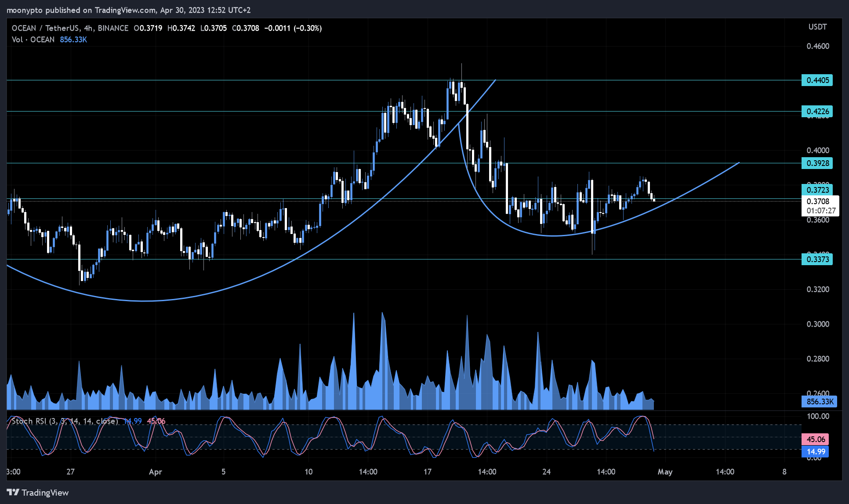849x504 pixels.
Task: Click the 0.3723 price level label
Action: tap(817, 190)
